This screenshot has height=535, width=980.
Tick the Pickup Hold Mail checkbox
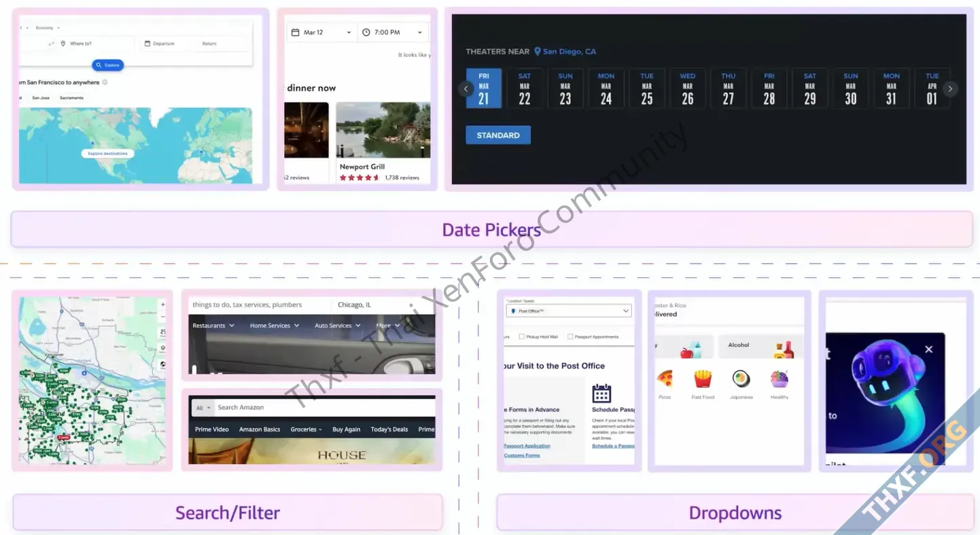(521, 336)
